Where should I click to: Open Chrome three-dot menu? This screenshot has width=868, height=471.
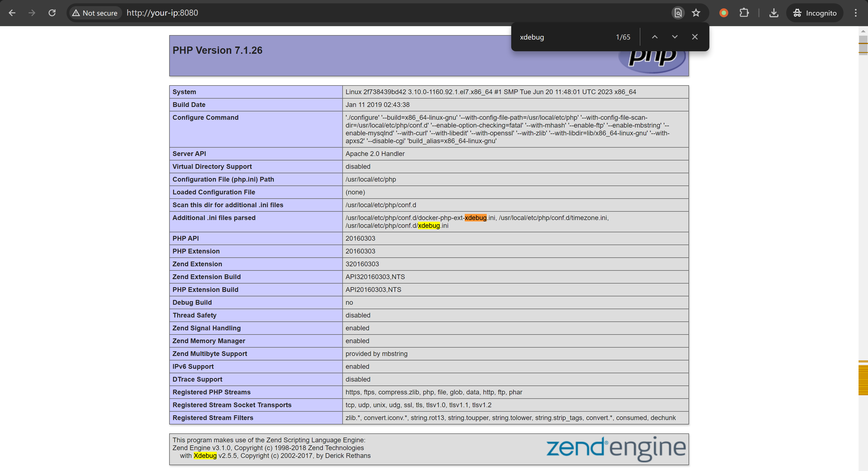coord(855,13)
